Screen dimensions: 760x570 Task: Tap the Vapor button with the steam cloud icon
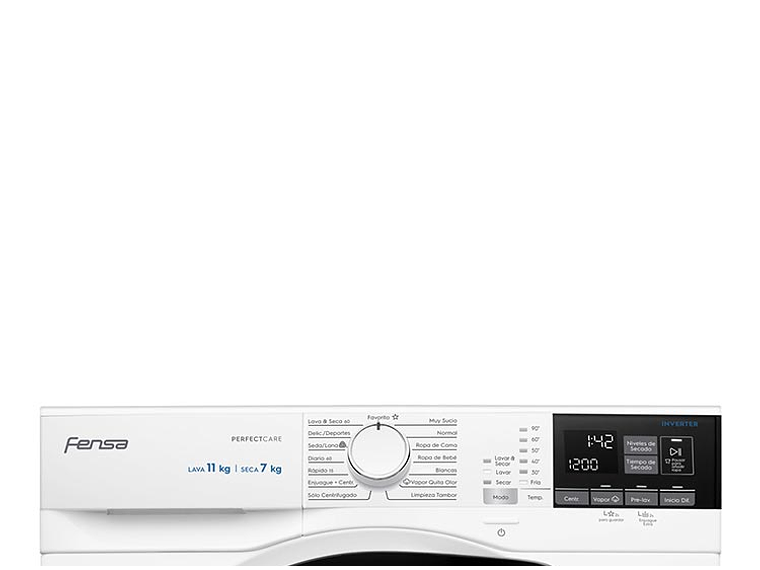(x=606, y=499)
